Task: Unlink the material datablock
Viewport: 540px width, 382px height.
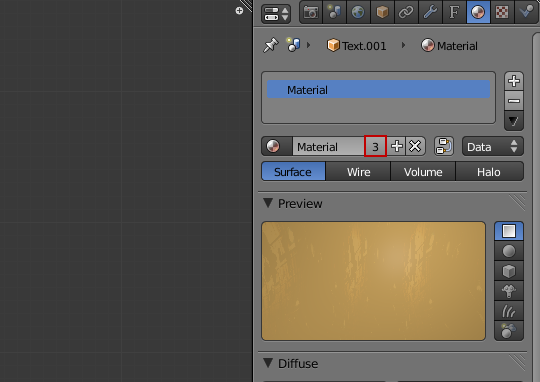Action: point(415,146)
